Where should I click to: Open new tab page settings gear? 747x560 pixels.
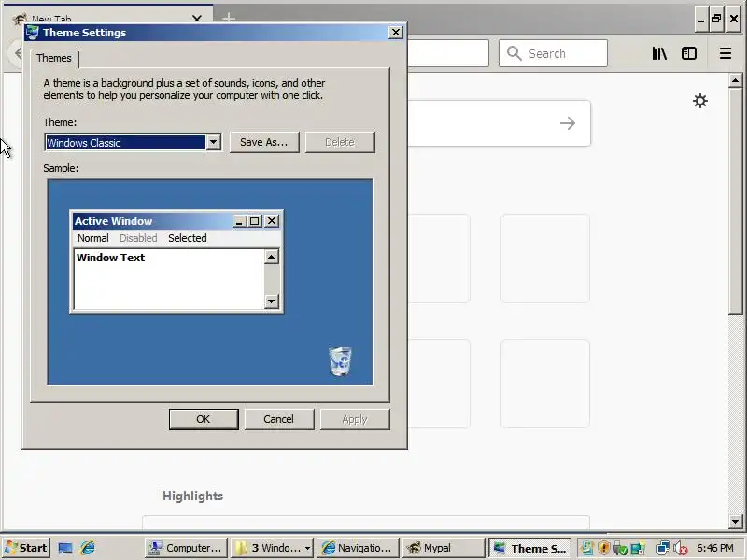[x=699, y=101]
